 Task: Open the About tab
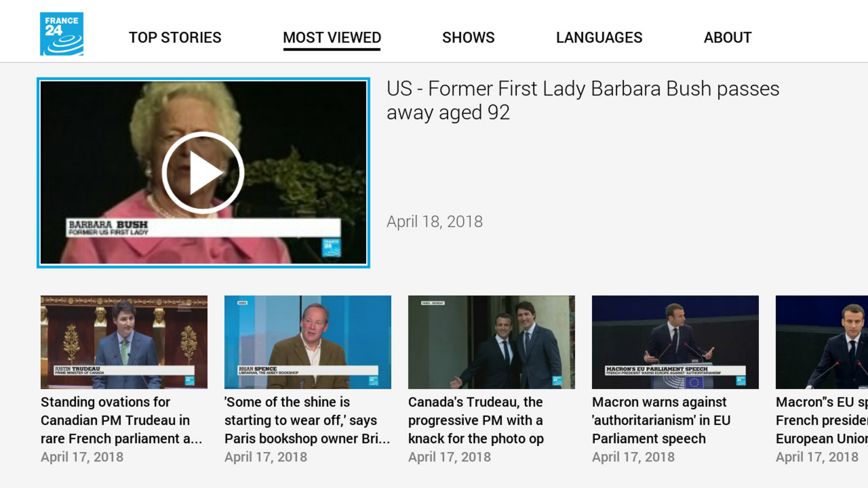pyautogui.click(x=728, y=37)
